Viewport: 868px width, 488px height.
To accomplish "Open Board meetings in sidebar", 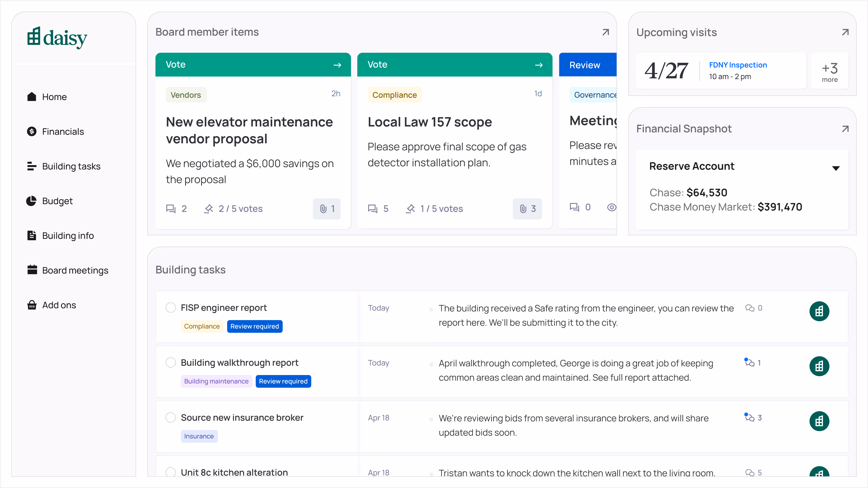I will (75, 270).
